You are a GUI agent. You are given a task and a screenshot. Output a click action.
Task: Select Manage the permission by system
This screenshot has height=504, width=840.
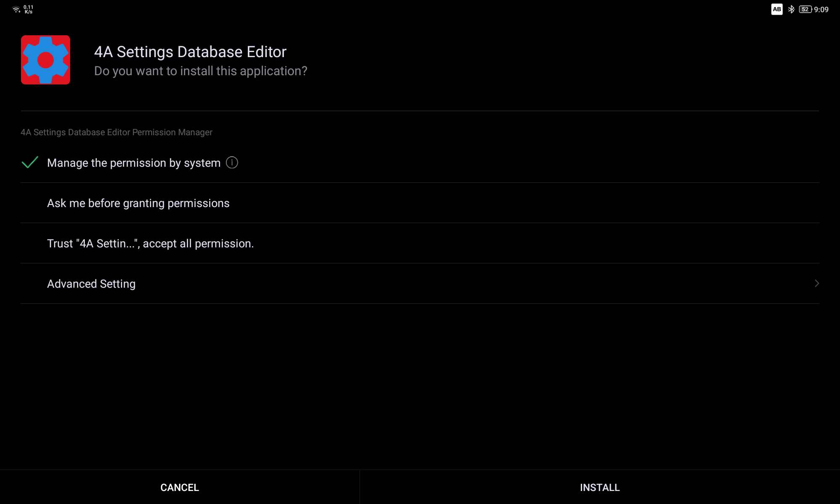click(134, 163)
